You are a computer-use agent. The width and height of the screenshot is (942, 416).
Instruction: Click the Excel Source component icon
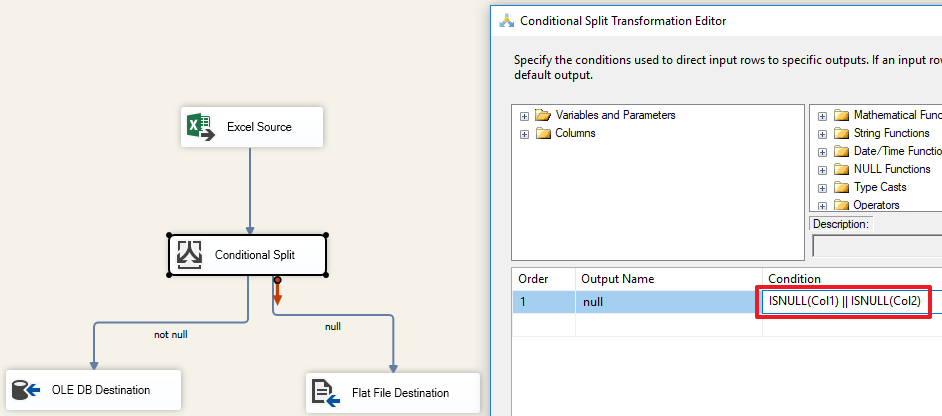pos(200,127)
